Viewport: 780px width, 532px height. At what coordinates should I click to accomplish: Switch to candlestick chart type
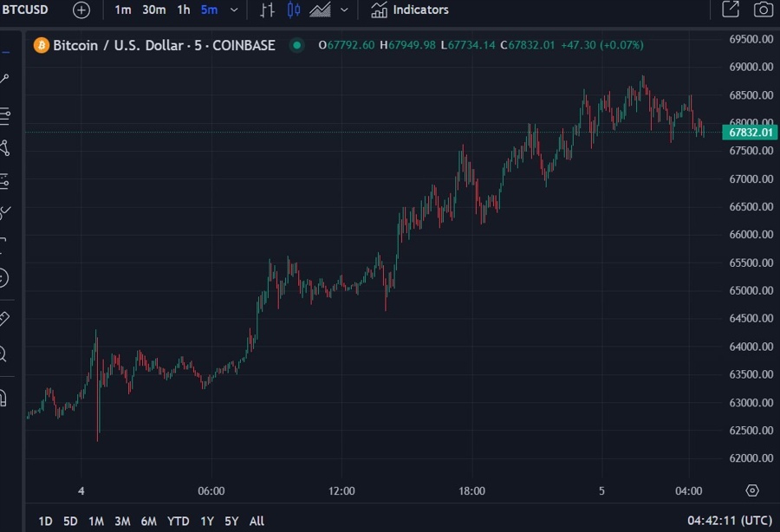pos(294,10)
